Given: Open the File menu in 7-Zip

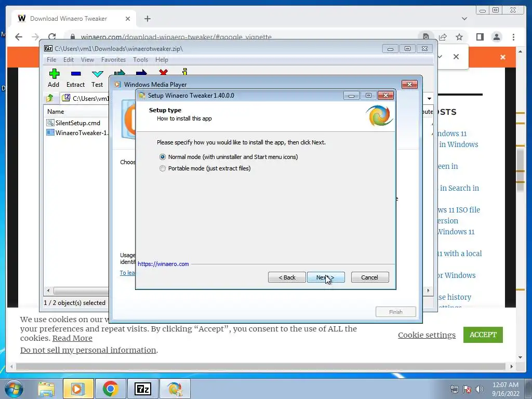Looking at the screenshot, I should coord(51,60).
